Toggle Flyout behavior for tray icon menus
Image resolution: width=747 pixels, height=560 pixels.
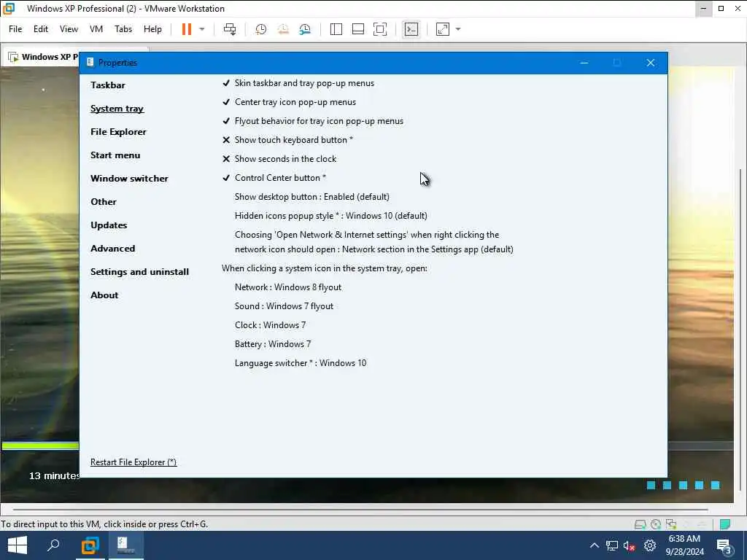tap(313, 121)
